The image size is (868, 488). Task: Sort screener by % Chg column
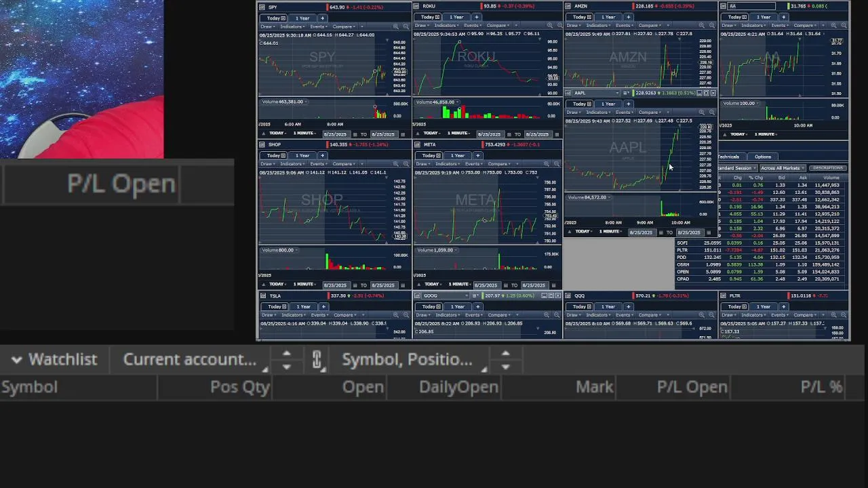click(x=755, y=178)
